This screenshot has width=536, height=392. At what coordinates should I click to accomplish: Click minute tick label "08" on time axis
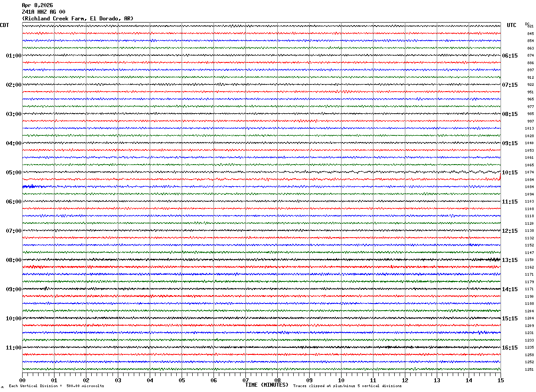pyautogui.click(x=277, y=380)
